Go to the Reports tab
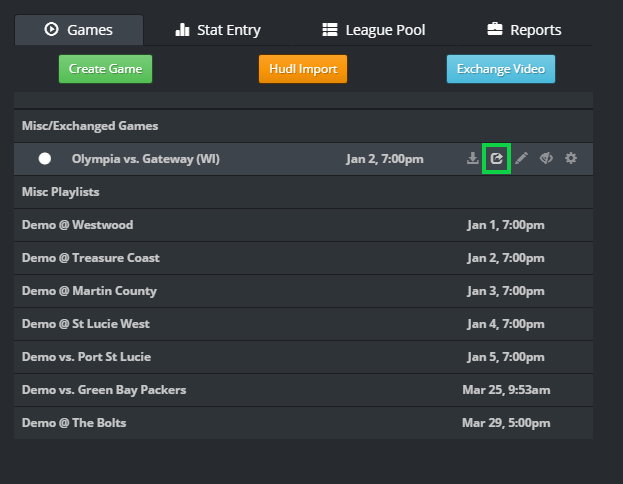The image size is (623, 484). 524,30
